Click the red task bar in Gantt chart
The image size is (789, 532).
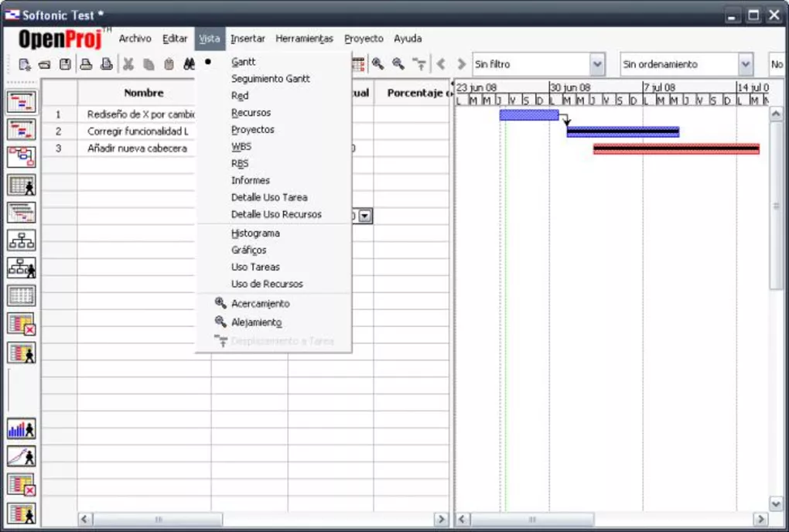[675, 148]
